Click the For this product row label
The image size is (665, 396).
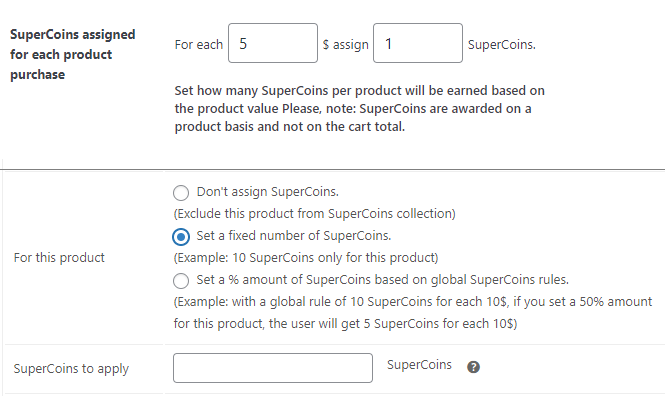pyautogui.click(x=59, y=258)
